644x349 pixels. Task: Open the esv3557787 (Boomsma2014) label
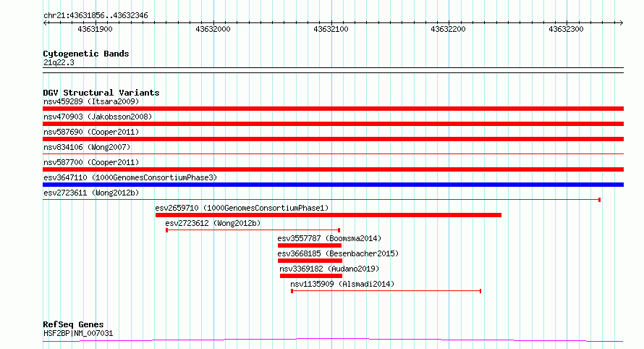pyautogui.click(x=329, y=238)
